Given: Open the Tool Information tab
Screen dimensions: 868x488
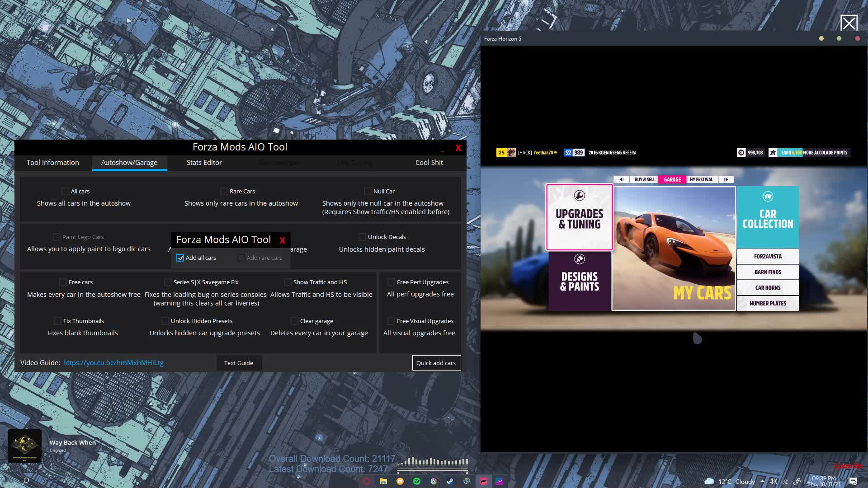Looking at the screenshot, I should click(x=52, y=162).
